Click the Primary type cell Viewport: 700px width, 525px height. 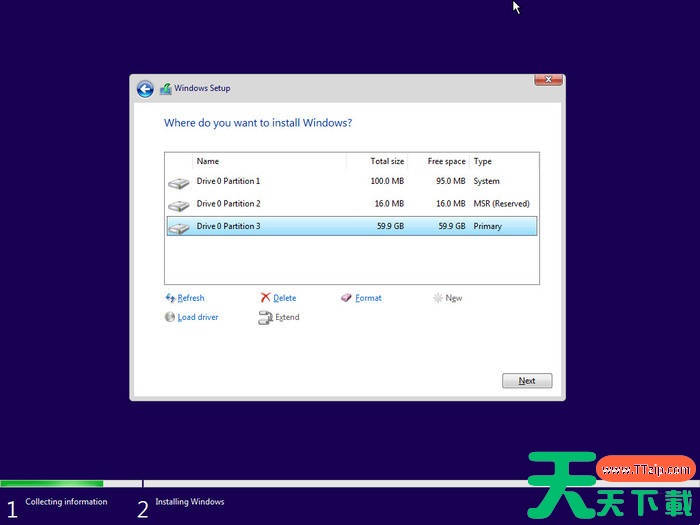coord(488,226)
